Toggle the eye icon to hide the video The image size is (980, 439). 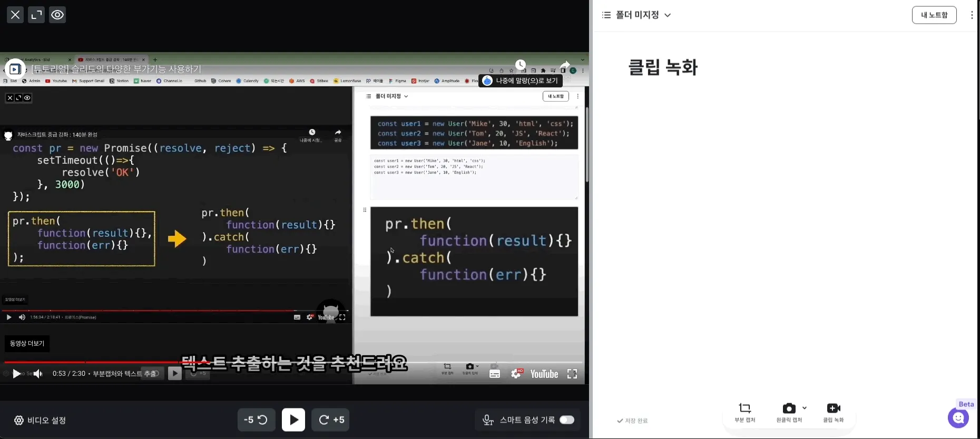[57, 15]
